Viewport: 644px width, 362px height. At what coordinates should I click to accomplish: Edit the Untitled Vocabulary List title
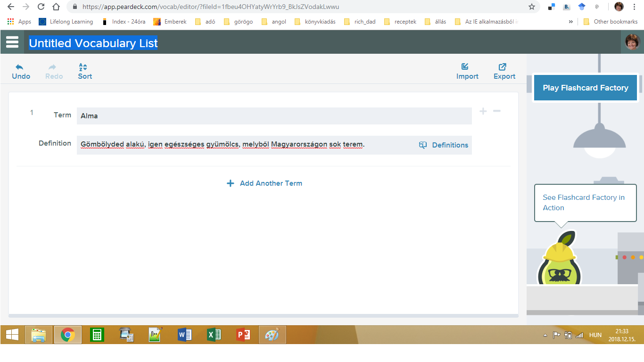[93, 43]
